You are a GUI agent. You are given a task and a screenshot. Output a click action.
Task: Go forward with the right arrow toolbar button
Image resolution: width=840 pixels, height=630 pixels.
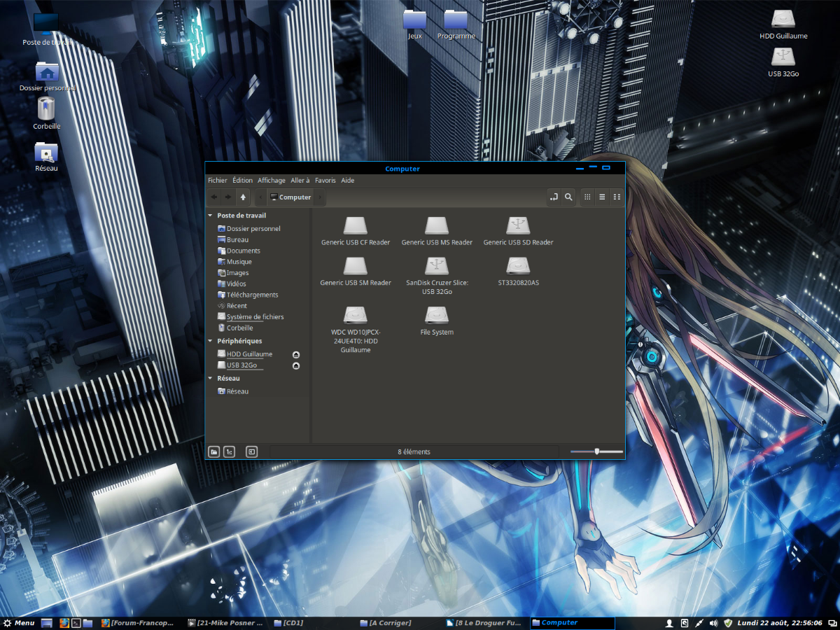[227, 197]
